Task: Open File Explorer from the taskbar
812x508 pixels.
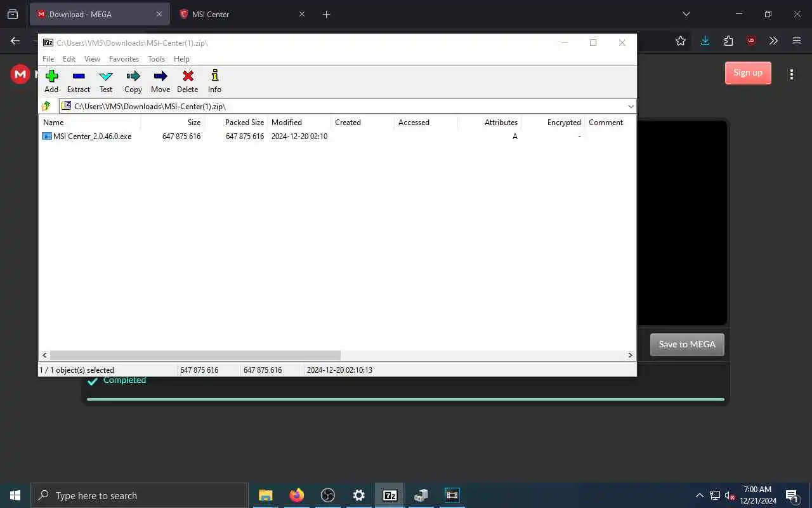Action: click(266, 495)
